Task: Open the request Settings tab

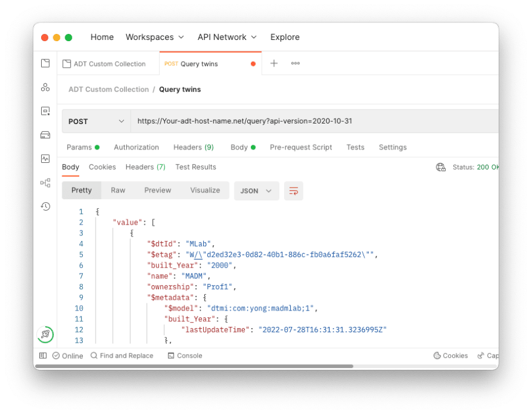Action: point(392,147)
